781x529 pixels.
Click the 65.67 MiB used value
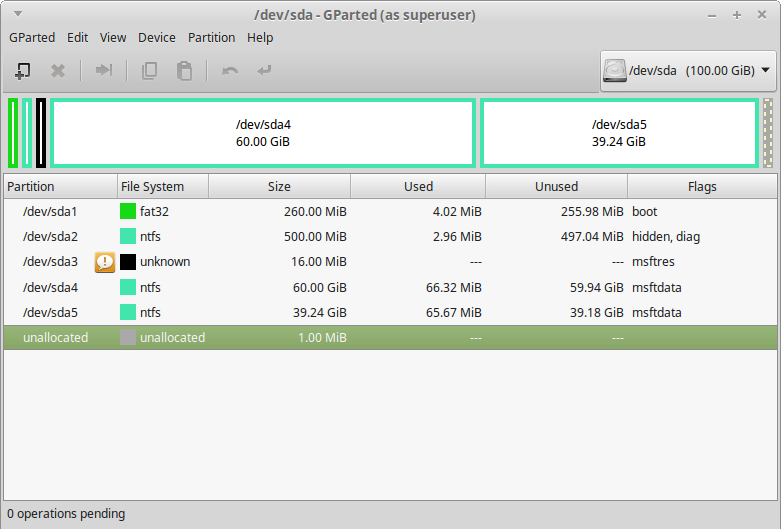[453, 312]
